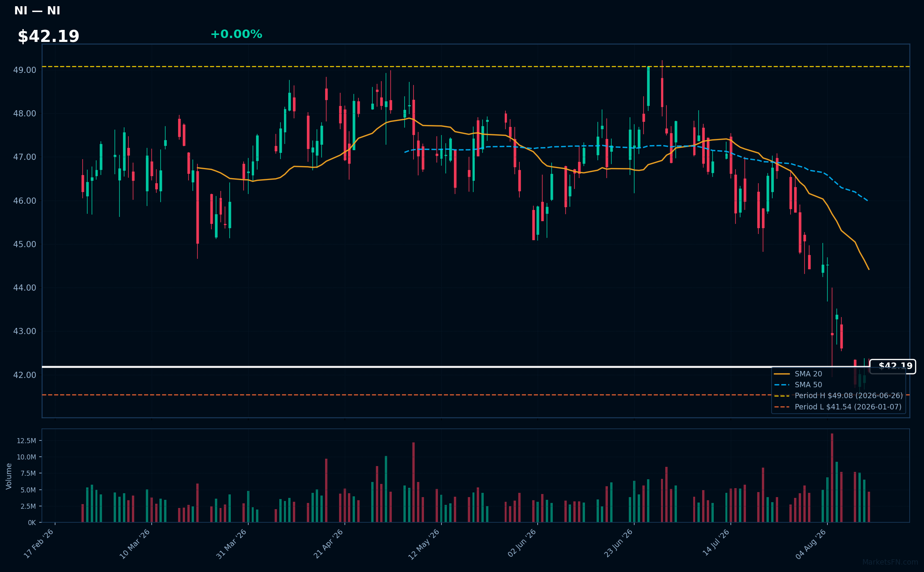Click the "NI — NI" chart title
Image resolution: width=924 pixels, height=572 pixels.
point(37,10)
